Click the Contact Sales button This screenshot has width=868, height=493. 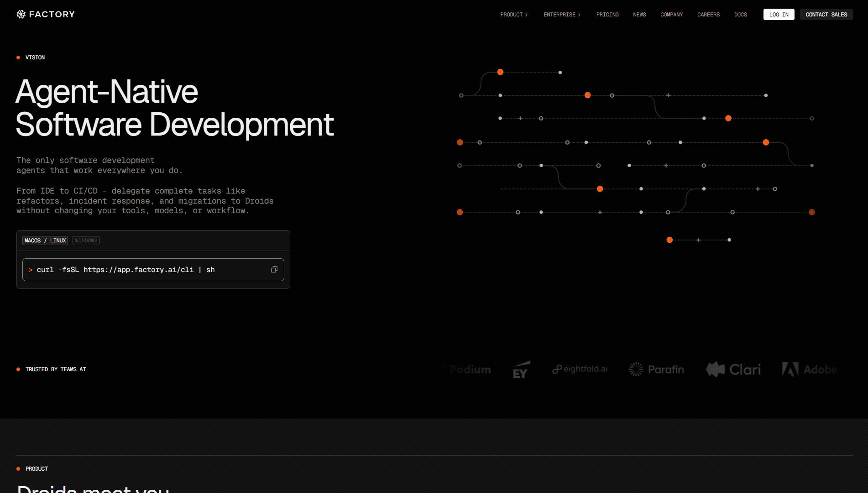[x=826, y=15]
